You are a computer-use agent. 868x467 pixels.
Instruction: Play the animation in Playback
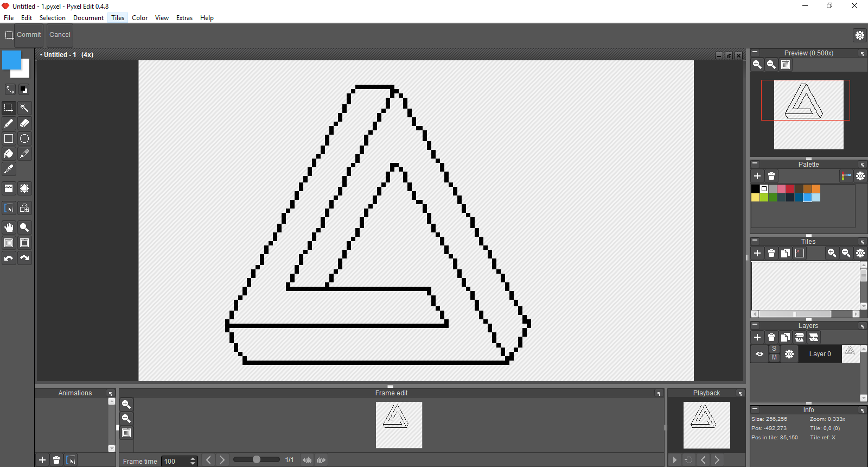(675, 460)
